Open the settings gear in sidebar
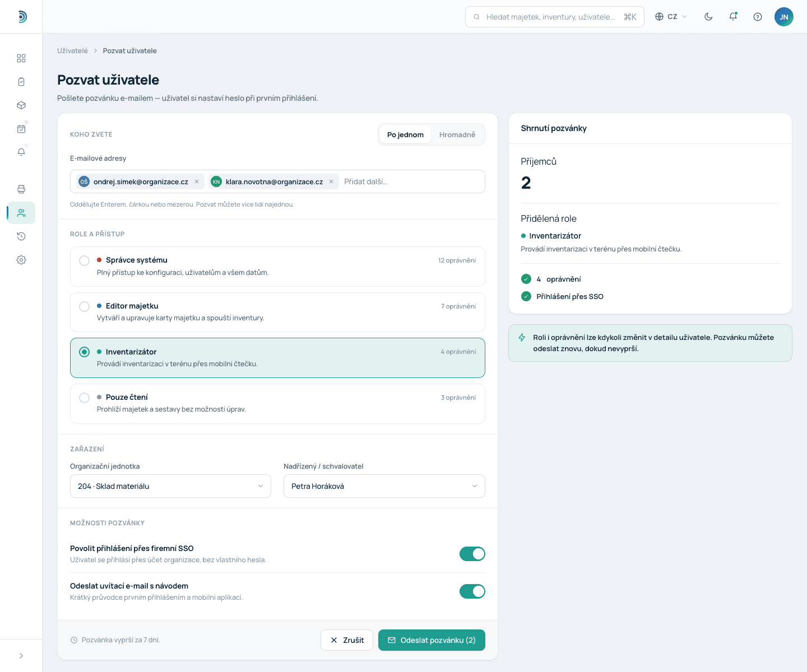807x672 pixels. point(21,260)
